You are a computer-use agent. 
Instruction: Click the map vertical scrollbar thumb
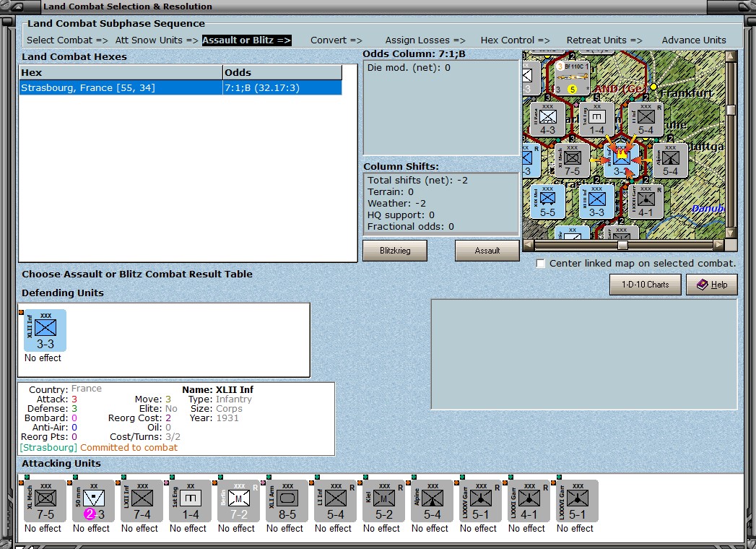click(731, 110)
